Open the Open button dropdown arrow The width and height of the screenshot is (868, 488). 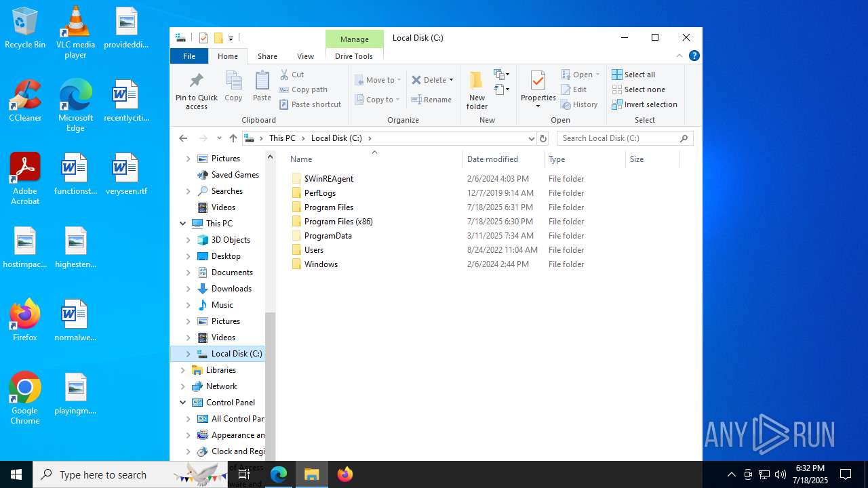(597, 75)
